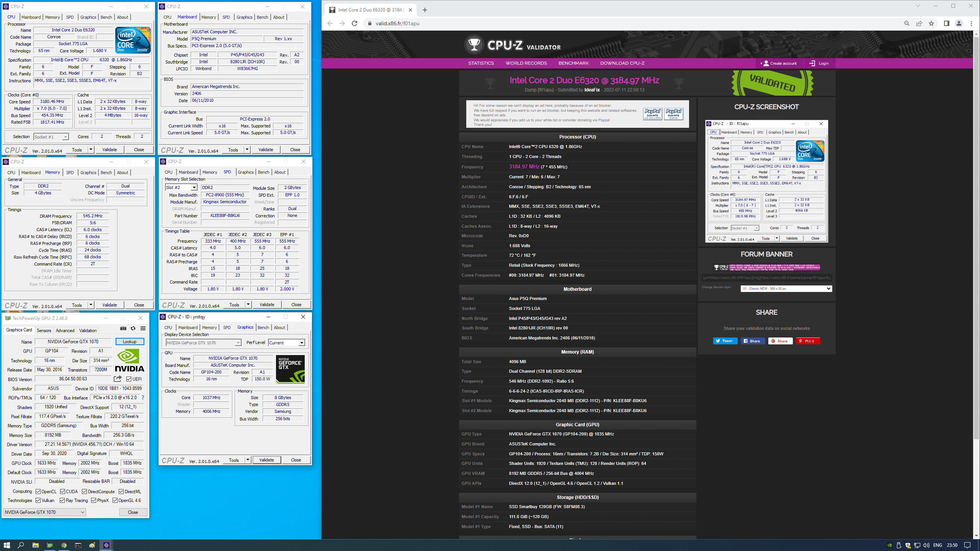Click Pin it button
Image resolution: width=980 pixels, height=551 pixels.
[x=808, y=341]
